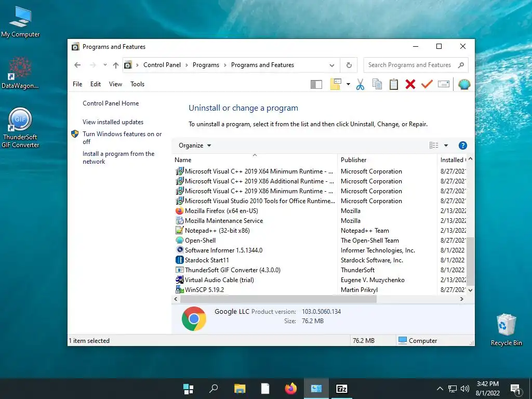Open the dropdown arrow beside Move To icon
The height and width of the screenshot is (399, 532).
pos(348,84)
